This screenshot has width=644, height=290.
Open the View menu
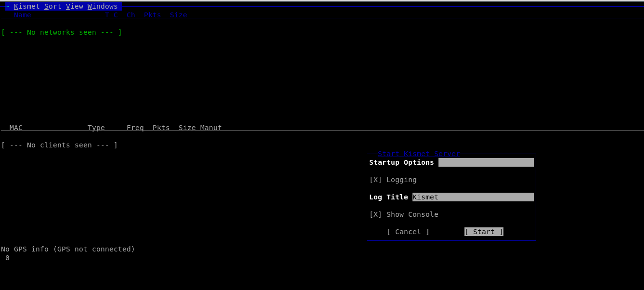75,6
